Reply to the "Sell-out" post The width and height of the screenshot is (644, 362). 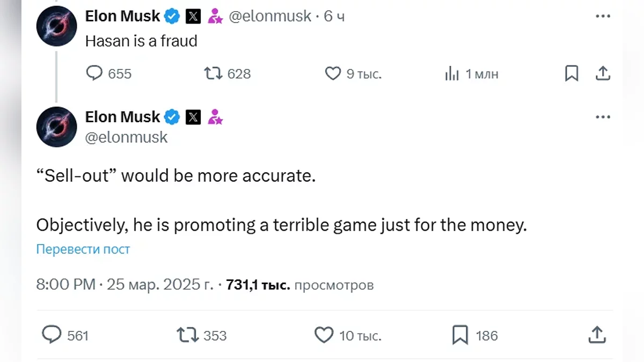[52, 335]
